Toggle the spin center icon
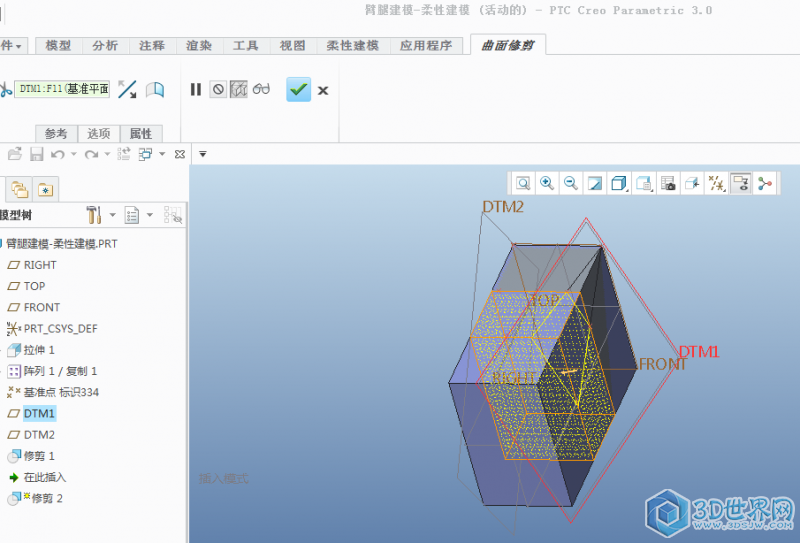Image resolution: width=800 pixels, height=543 pixels. point(764,183)
